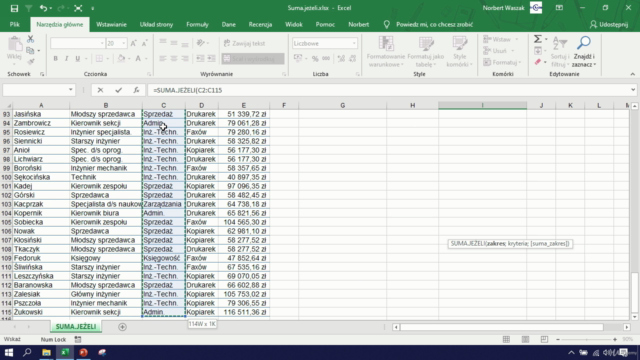The image size is (640, 360).
Task: Customize Quick Access Toolbar dropdown
Action: tap(93, 8)
